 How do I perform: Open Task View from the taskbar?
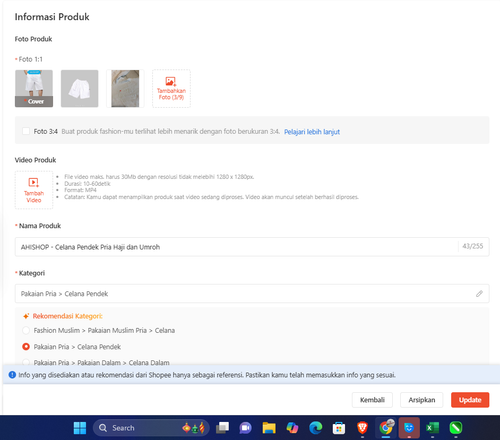click(x=222, y=428)
